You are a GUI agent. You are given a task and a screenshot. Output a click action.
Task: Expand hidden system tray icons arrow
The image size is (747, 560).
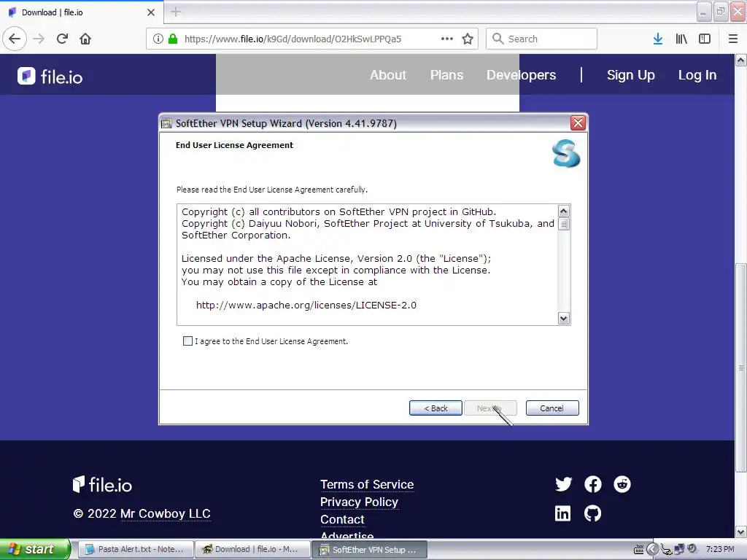pyautogui.click(x=652, y=550)
